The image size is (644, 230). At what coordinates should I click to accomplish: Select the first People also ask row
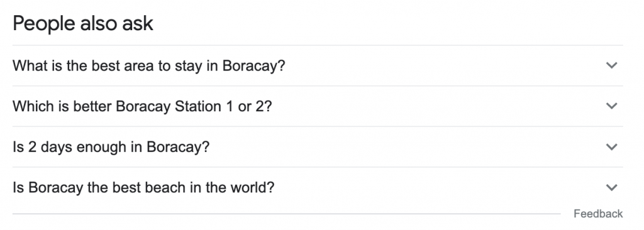tap(318, 65)
